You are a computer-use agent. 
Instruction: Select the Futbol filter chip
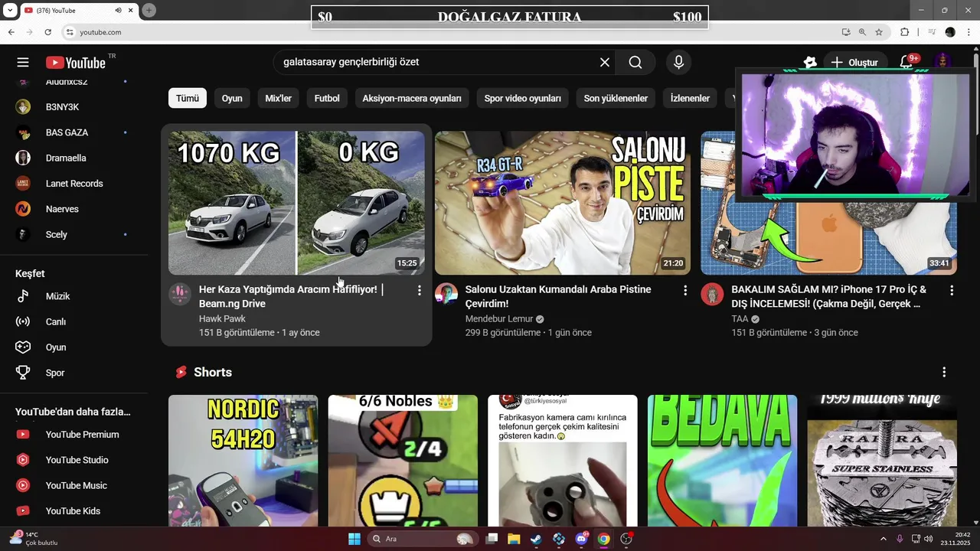327,98
